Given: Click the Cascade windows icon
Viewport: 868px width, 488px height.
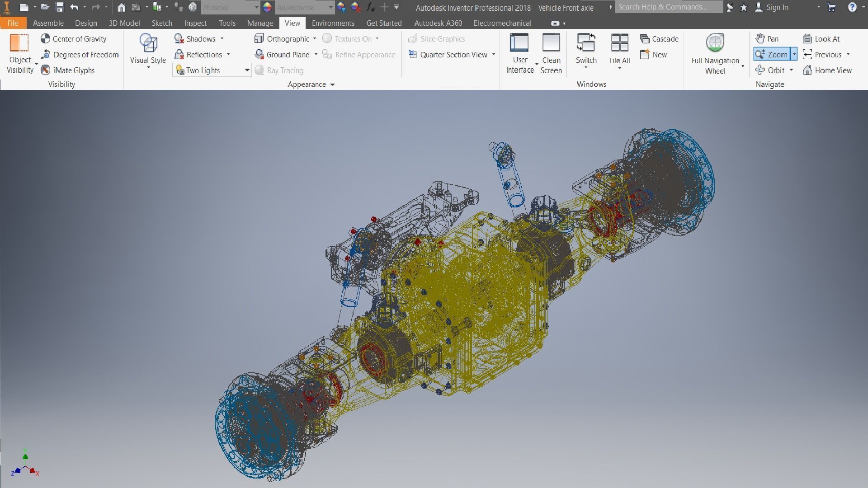Looking at the screenshot, I should pos(645,39).
